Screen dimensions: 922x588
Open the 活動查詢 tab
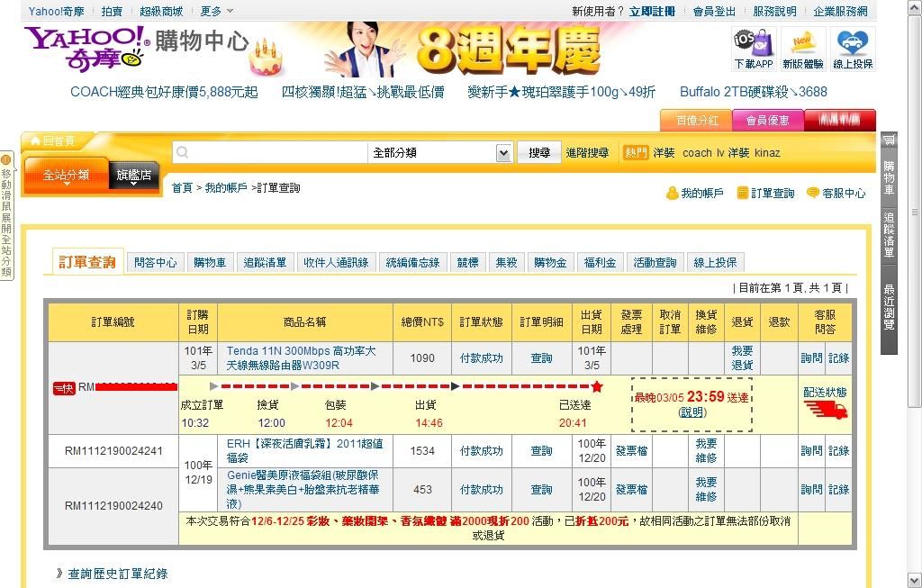(x=655, y=263)
